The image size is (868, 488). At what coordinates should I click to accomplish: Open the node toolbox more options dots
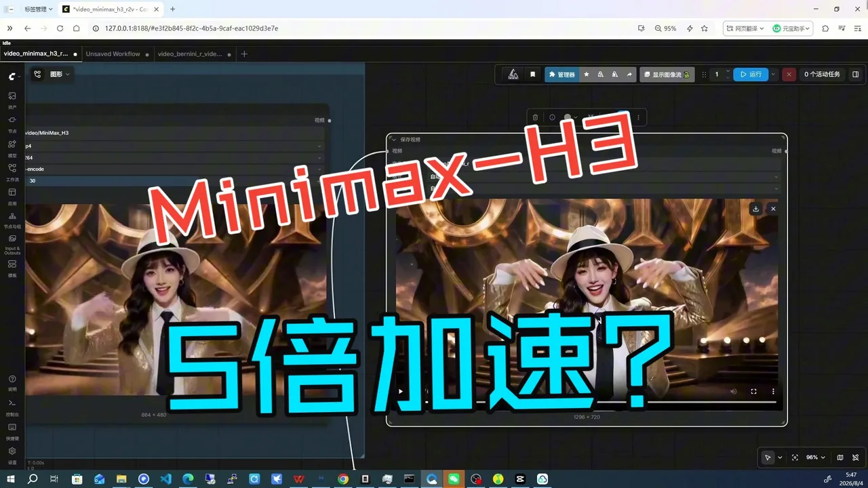click(x=638, y=117)
